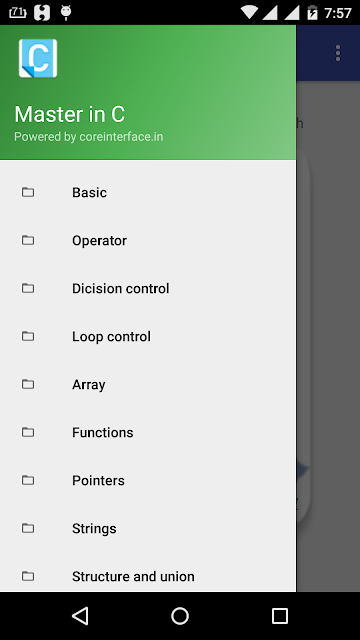Tap the Android back navigation button
This screenshot has height=640, width=360.
pos(80,616)
